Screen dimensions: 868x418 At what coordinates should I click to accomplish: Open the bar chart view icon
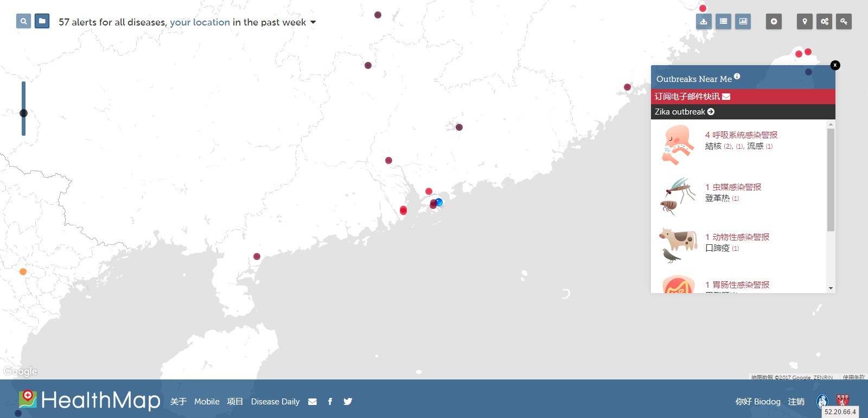pos(743,22)
